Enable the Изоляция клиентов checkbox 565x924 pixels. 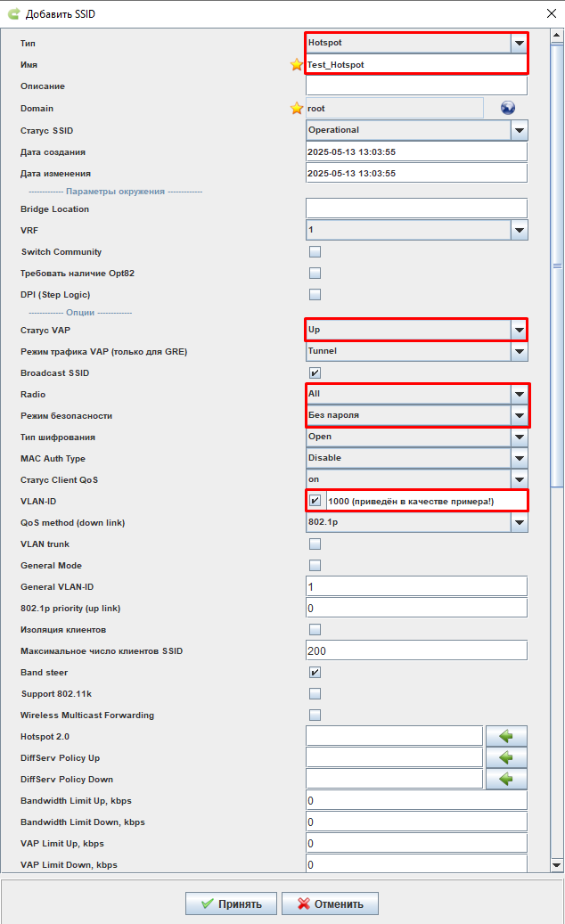315,629
